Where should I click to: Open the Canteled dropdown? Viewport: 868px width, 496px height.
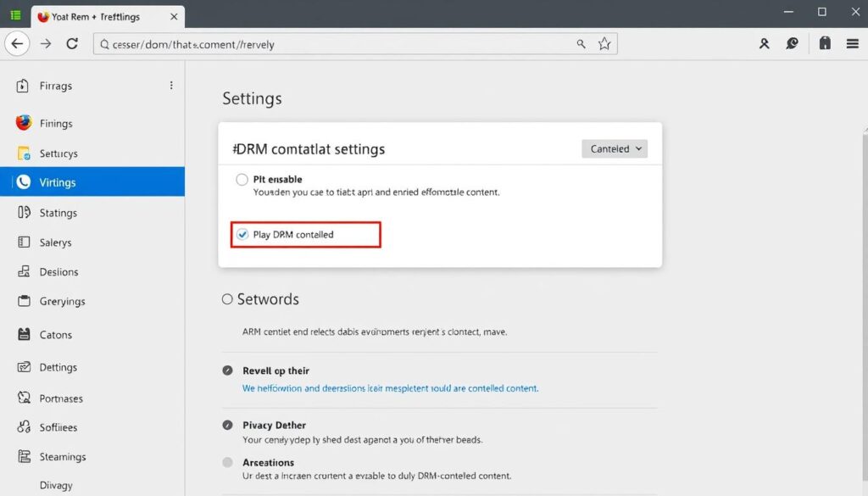[x=614, y=148]
